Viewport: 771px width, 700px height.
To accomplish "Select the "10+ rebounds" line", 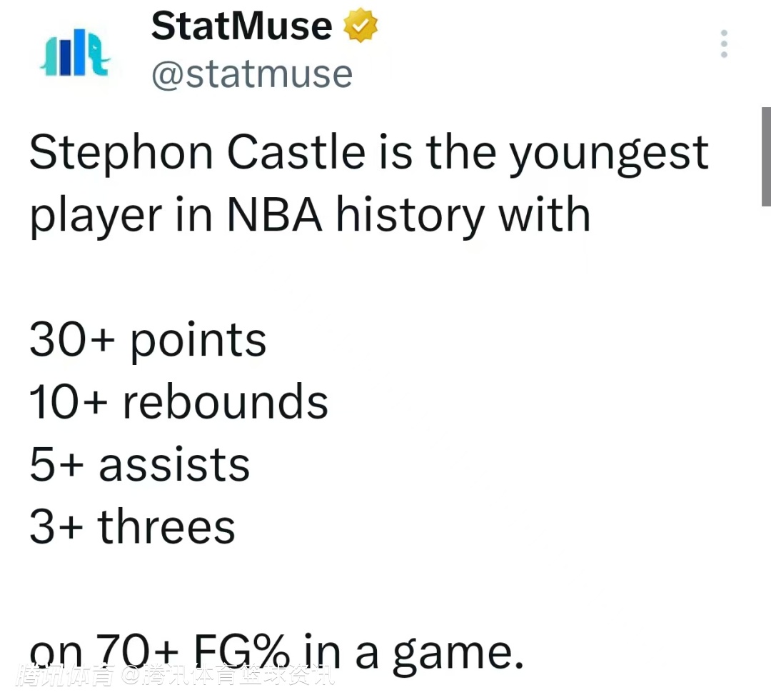I will [178, 401].
